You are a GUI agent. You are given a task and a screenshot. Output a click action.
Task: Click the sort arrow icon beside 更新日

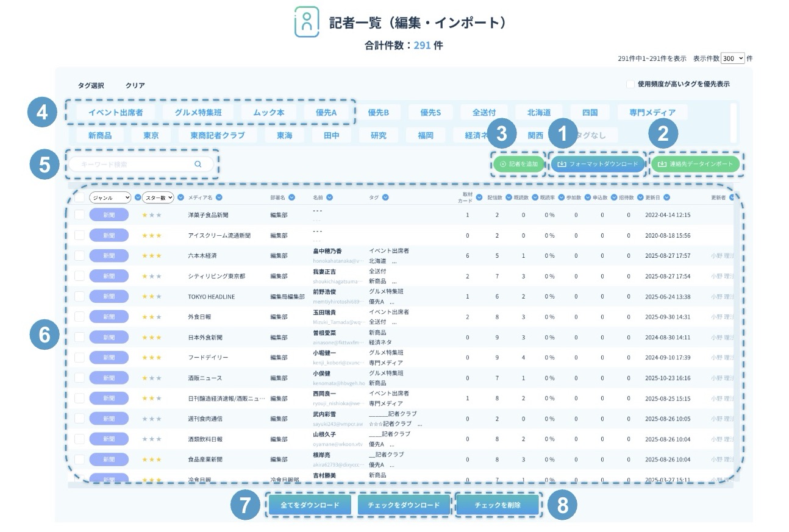667,197
